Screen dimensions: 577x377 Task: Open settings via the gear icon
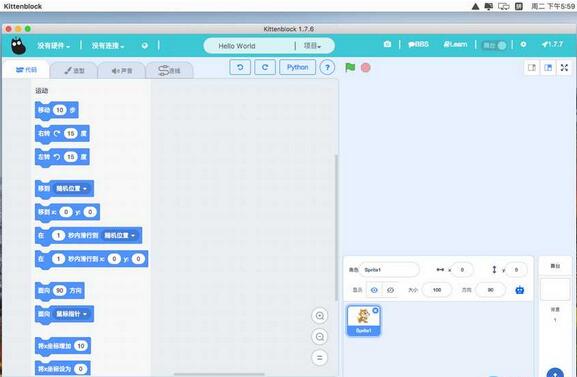pos(523,44)
